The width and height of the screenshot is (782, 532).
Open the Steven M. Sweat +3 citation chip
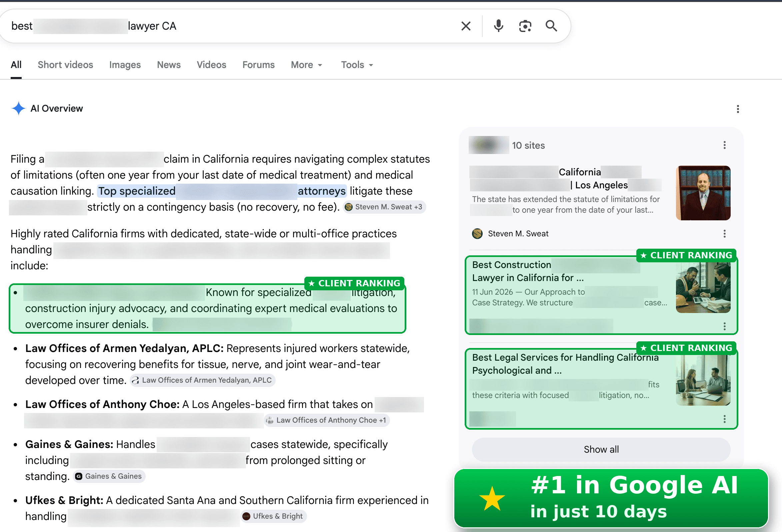click(x=384, y=207)
